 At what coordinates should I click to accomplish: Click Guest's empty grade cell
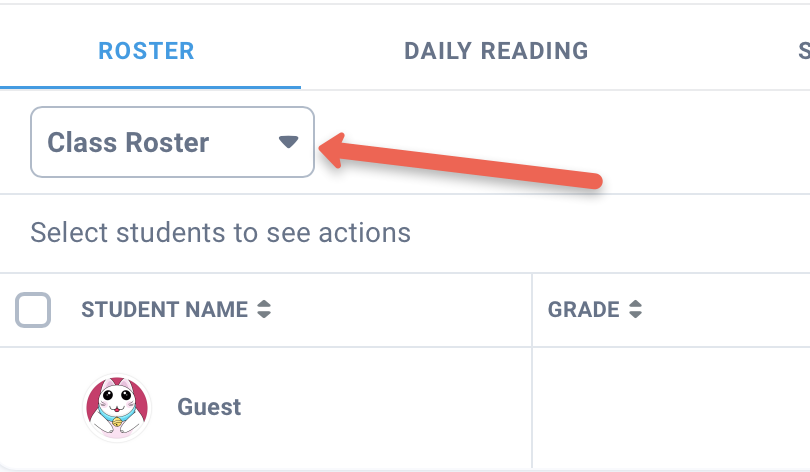[x=670, y=408]
